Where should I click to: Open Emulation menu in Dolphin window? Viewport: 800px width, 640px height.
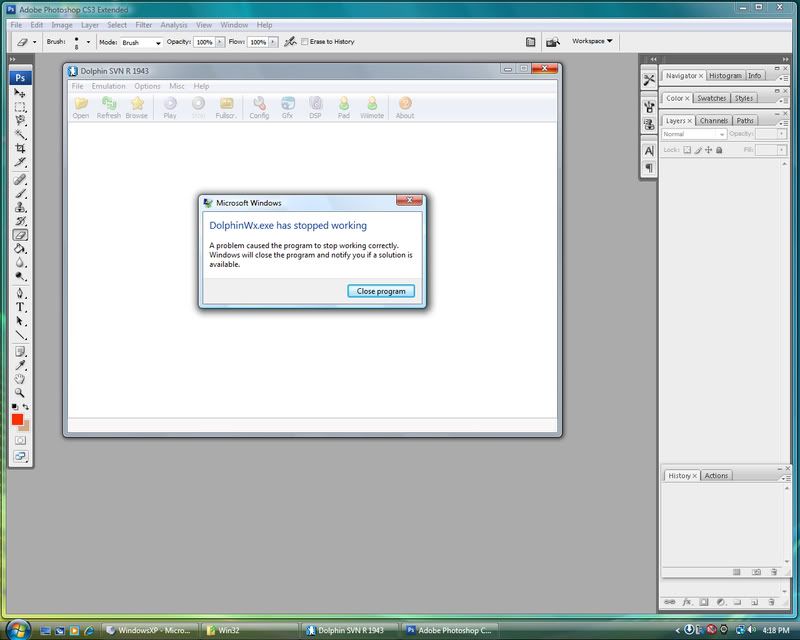tap(108, 86)
